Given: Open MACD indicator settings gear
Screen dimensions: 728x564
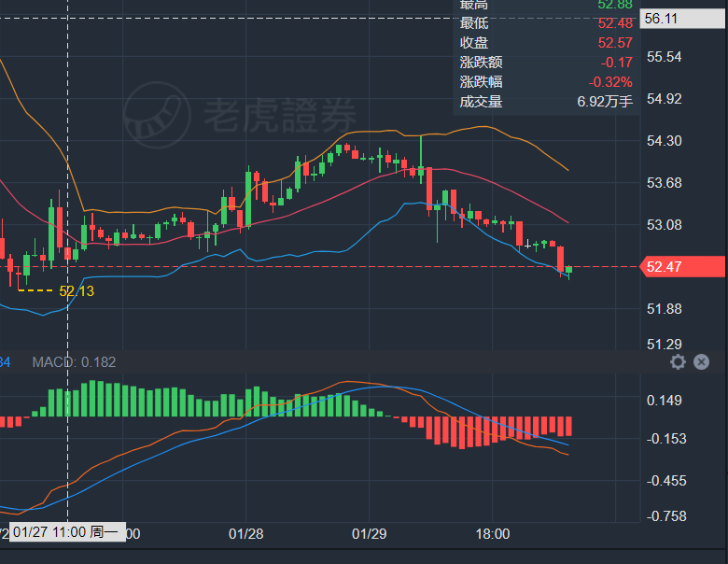Looking at the screenshot, I should pyautogui.click(x=678, y=362).
